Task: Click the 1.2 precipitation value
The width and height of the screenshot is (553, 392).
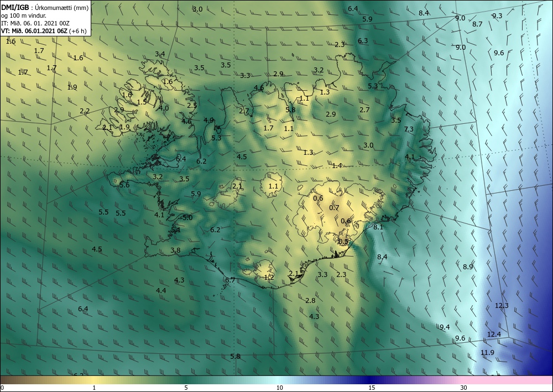Action: click(x=269, y=278)
